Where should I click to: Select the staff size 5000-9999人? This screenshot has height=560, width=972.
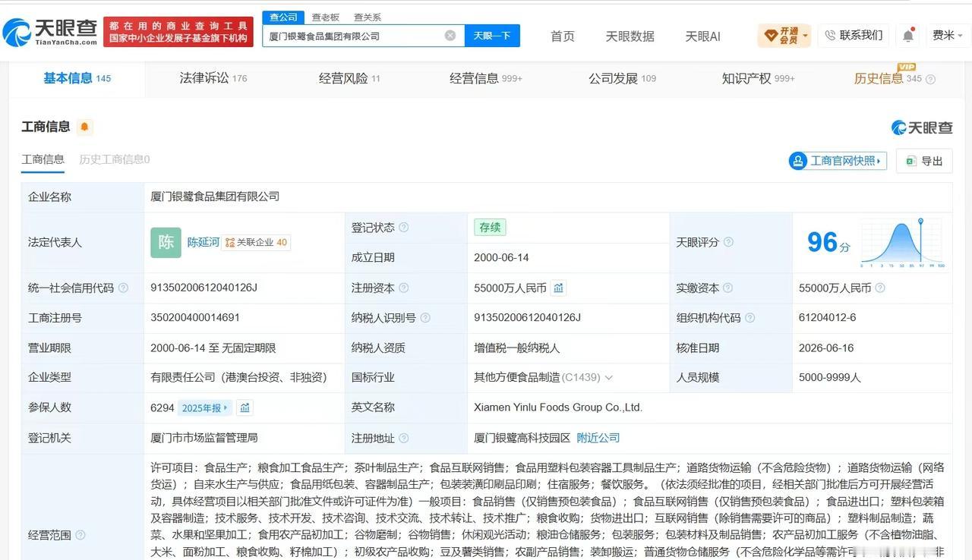point(830,377)
